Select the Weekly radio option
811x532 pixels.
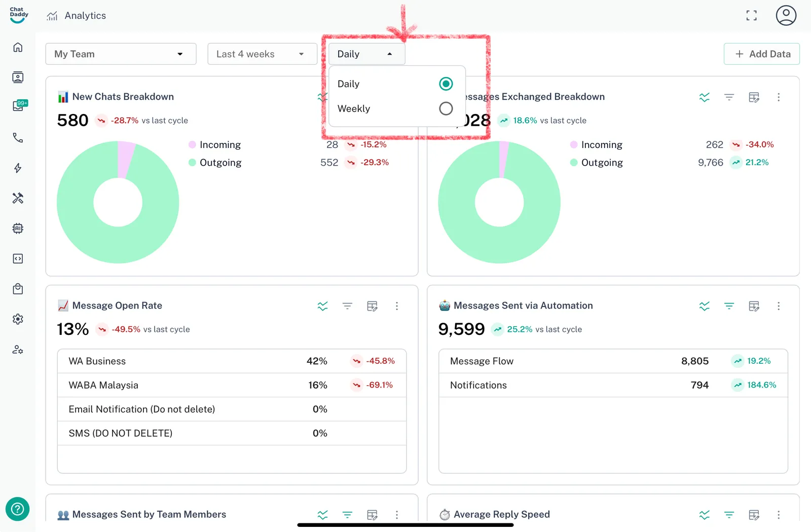click(446, 108)
